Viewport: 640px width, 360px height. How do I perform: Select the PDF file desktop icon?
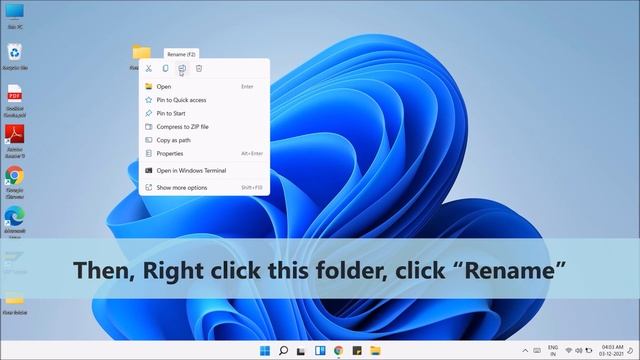point(15,101)
